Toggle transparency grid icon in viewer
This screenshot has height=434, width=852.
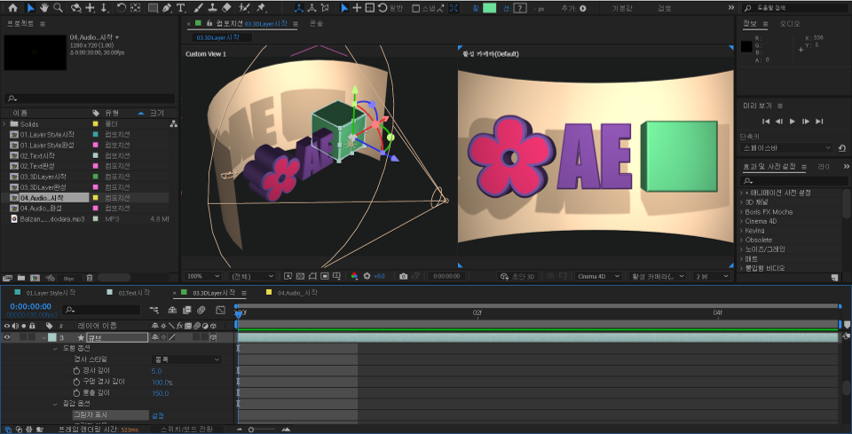tap(300, 276)
